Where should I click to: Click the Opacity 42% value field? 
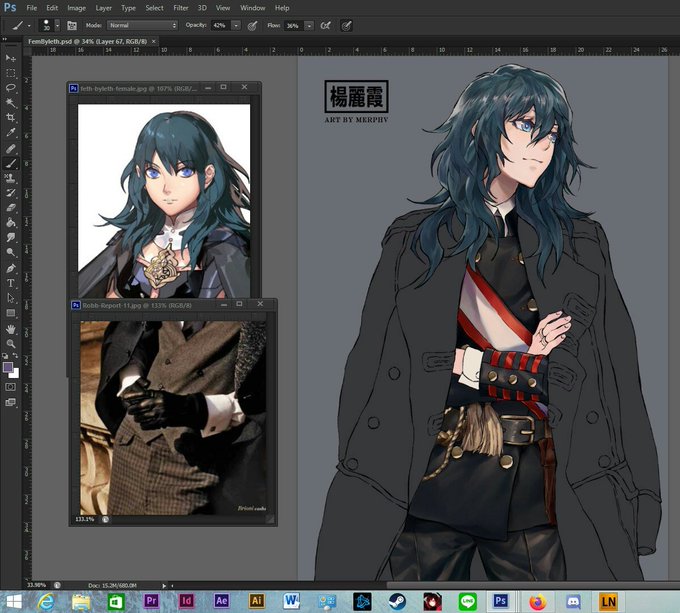point(221,26)
